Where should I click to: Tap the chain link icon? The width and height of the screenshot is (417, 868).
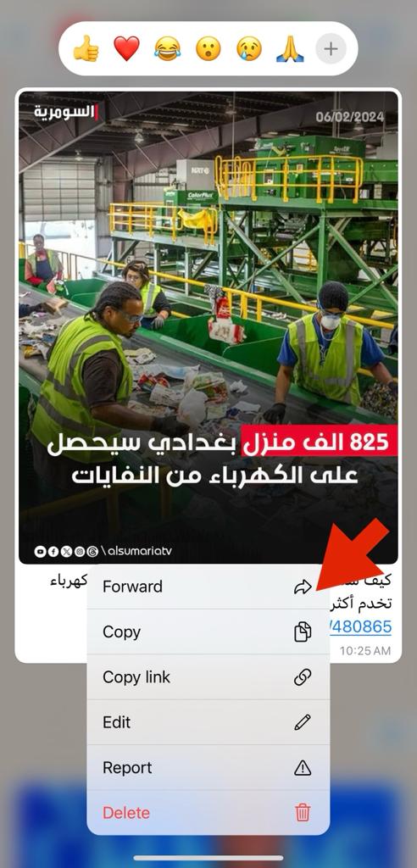pos(303,677)
